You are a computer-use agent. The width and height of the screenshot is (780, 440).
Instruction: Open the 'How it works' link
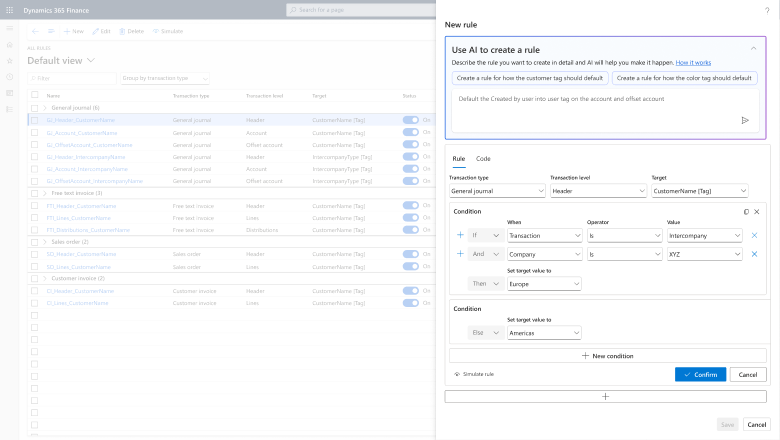tap(693, 62)
